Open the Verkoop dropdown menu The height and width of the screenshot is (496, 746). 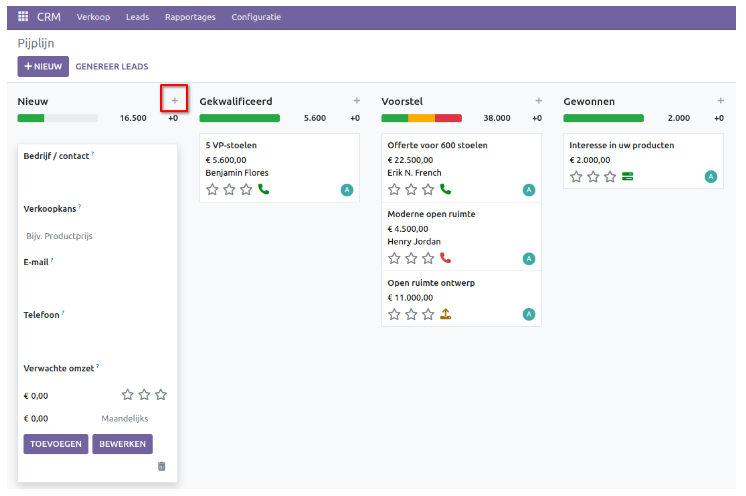coord(94,17)
